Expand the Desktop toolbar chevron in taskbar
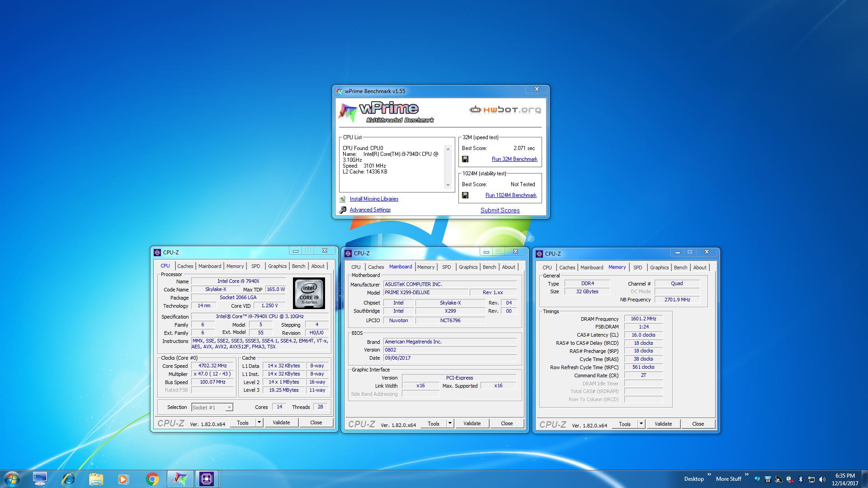 (x=709, y=474)
